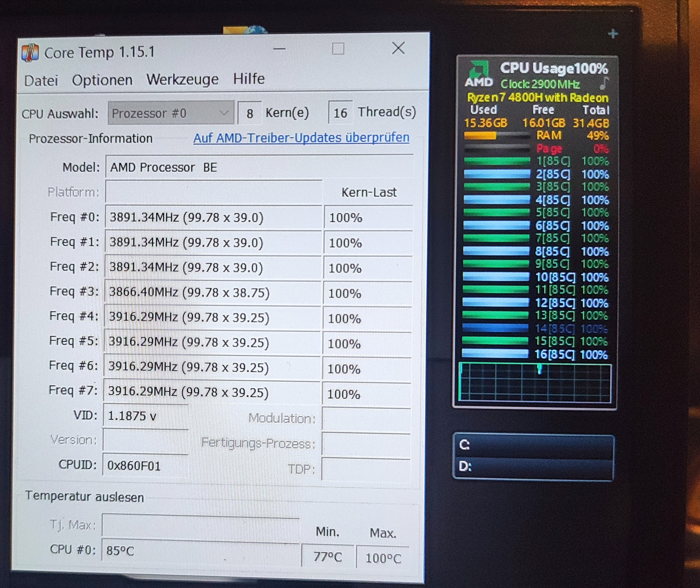Click the CPU usage history graph
The height and width of the screenshot is (588, 700).
coord(535,382)
